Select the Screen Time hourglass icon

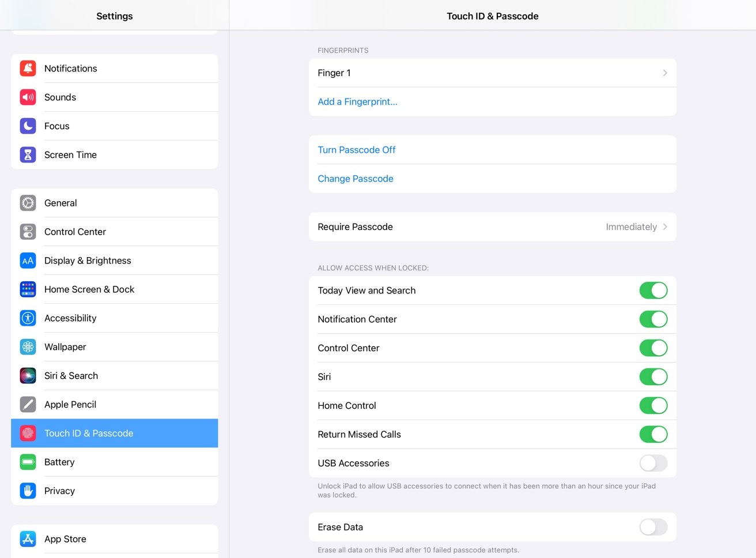point(28,155)
